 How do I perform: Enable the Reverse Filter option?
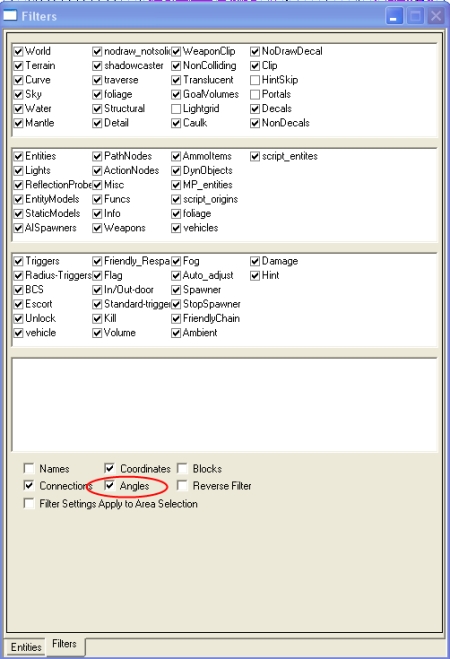pos(182,485)
